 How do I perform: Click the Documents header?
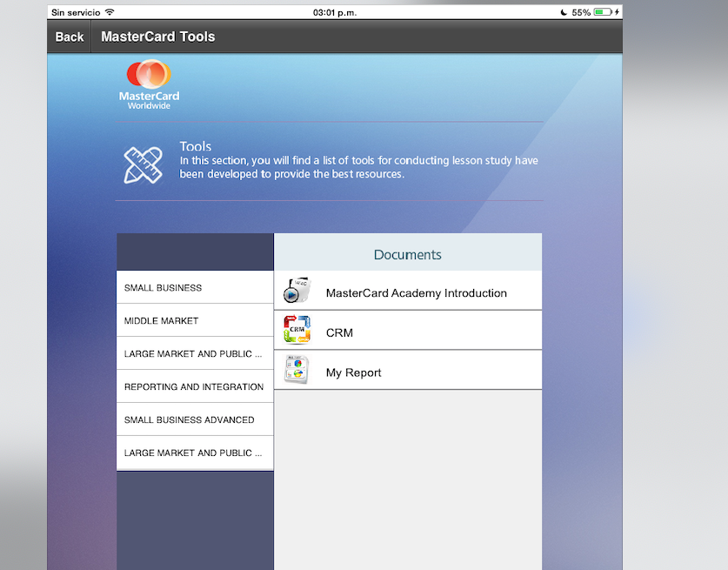(x=408, y=254)
